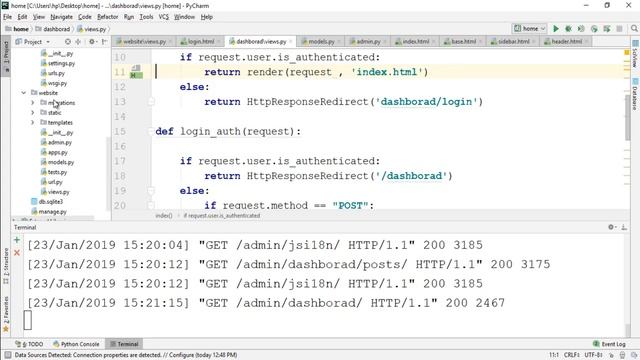Close the dashborad\views.py tab
Viewport: 640px width, 360px height.
point(291,42)
